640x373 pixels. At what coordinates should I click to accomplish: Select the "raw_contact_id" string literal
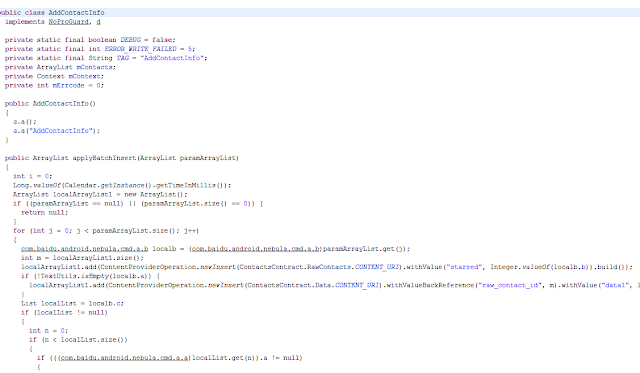(510, 285)
